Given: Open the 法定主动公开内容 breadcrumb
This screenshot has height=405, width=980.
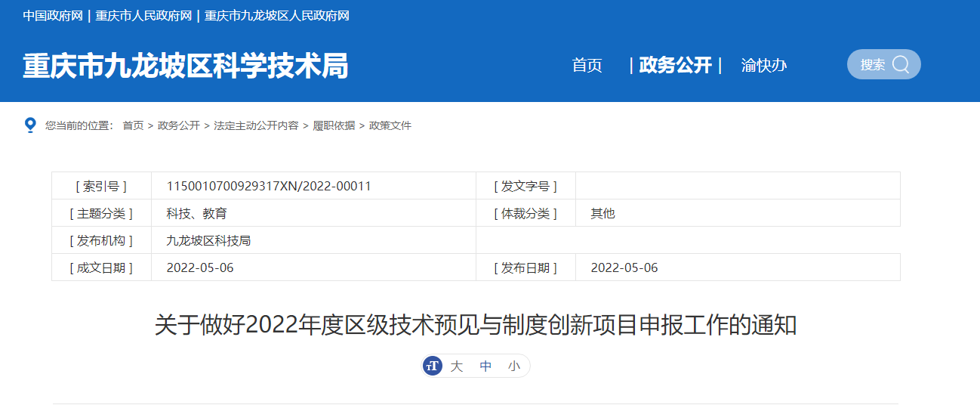Looking at the screenshot, I should [256, 125].
